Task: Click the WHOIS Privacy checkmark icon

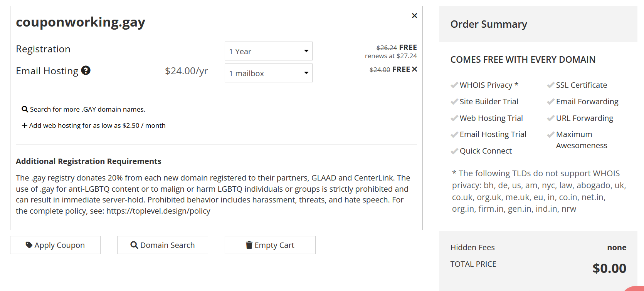Action: (x=454, y=85)
